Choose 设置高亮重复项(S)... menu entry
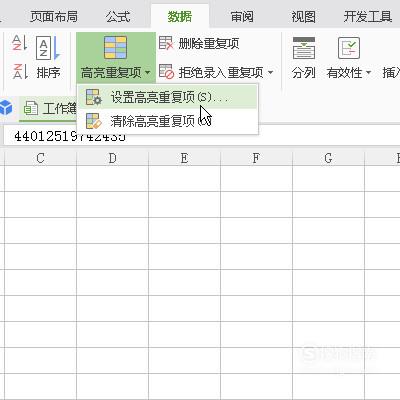The width and height of the screenshot is (400, 400). point(168,97)
